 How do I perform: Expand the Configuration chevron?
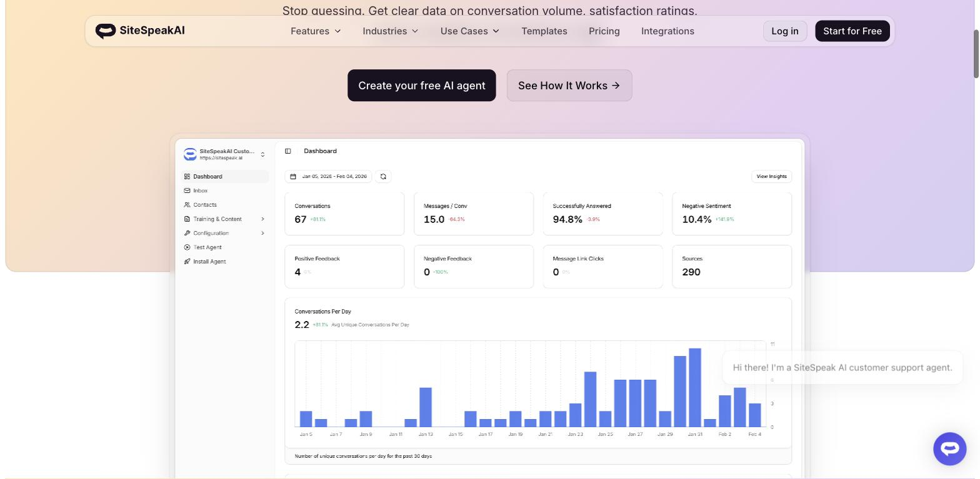(x=262, y=233)
